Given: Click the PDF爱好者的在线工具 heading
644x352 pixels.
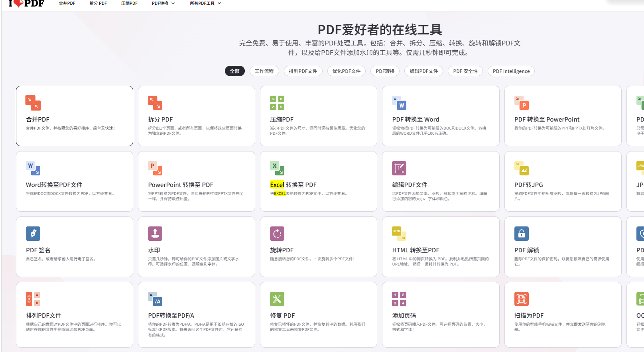Looking at the screenshot, I should (380, 30).
